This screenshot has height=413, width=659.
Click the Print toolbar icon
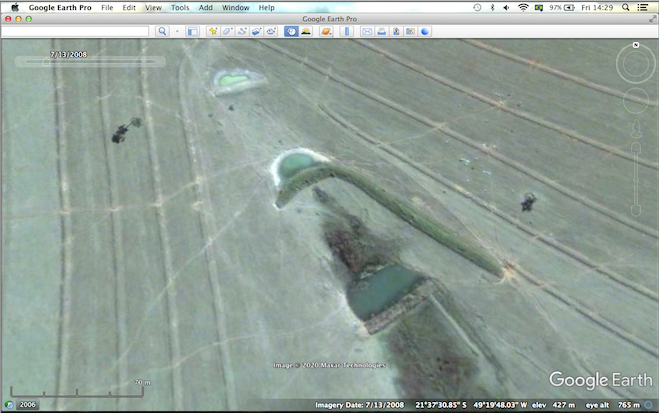click(381, 32)
